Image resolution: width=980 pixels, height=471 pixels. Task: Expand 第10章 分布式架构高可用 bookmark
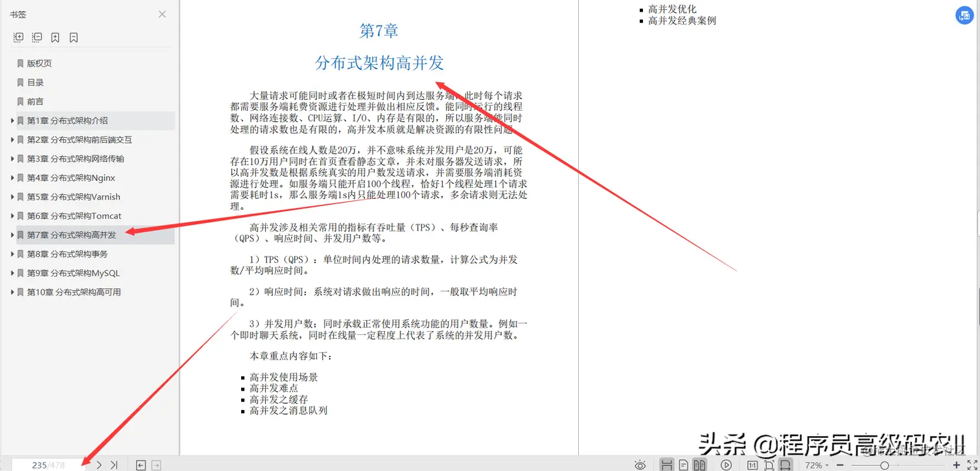[12, 292]
